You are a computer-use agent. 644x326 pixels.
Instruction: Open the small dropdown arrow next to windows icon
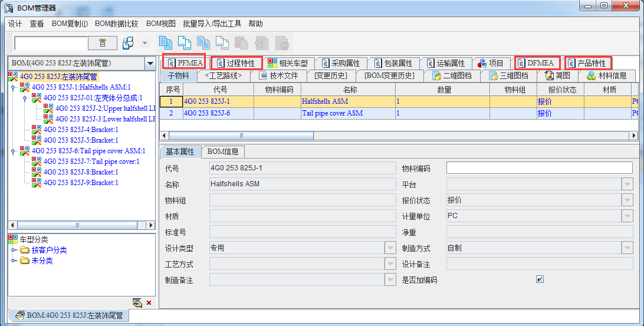144,42
